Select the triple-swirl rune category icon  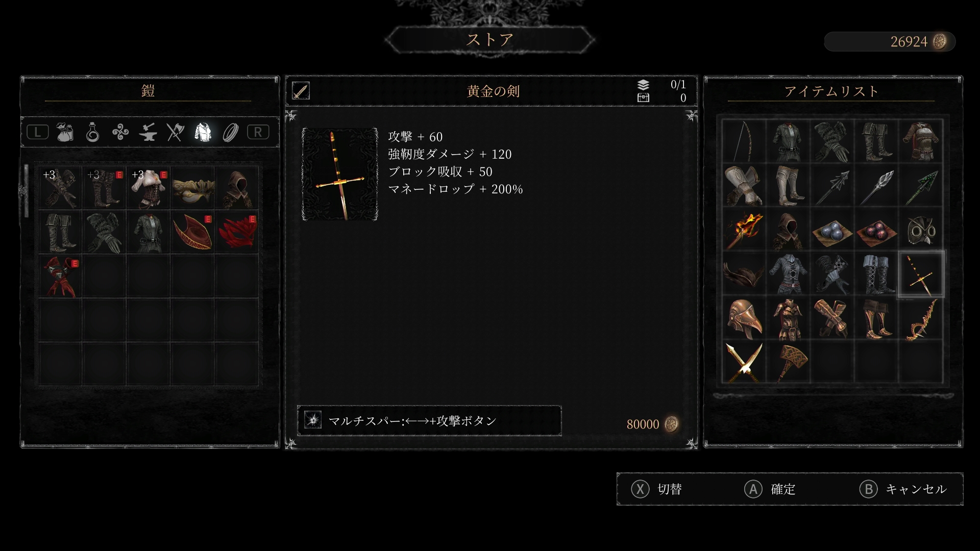click(x=120, y=133)
